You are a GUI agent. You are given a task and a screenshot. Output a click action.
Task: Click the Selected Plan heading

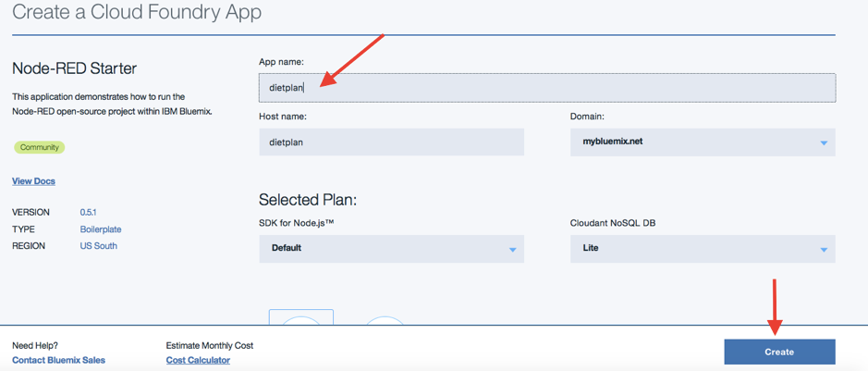tap(308, 200)
